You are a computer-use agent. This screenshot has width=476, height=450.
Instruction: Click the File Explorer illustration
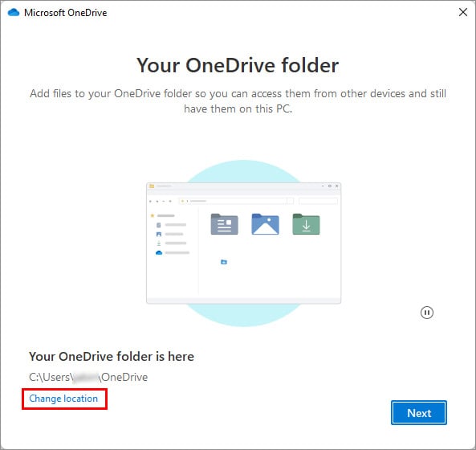pos(243,243)
